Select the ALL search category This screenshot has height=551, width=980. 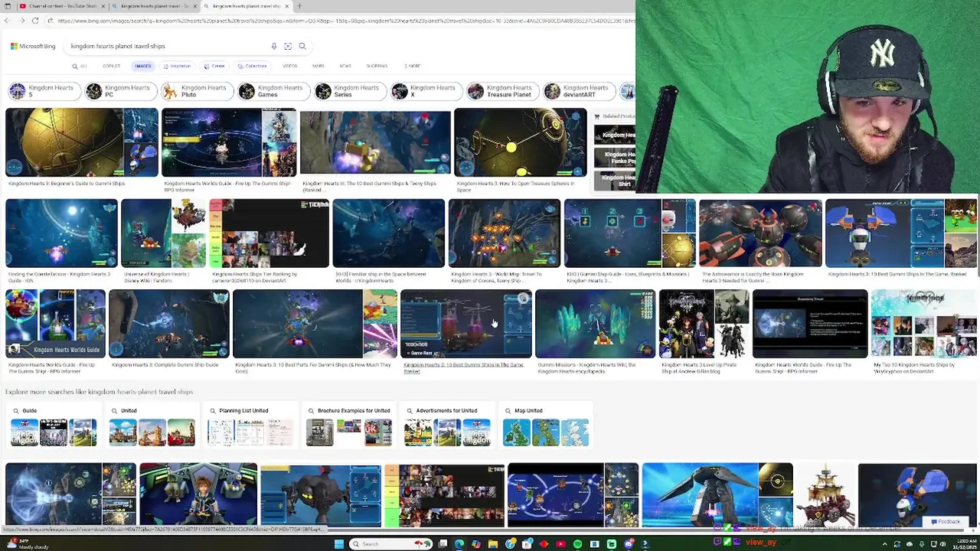80,66
